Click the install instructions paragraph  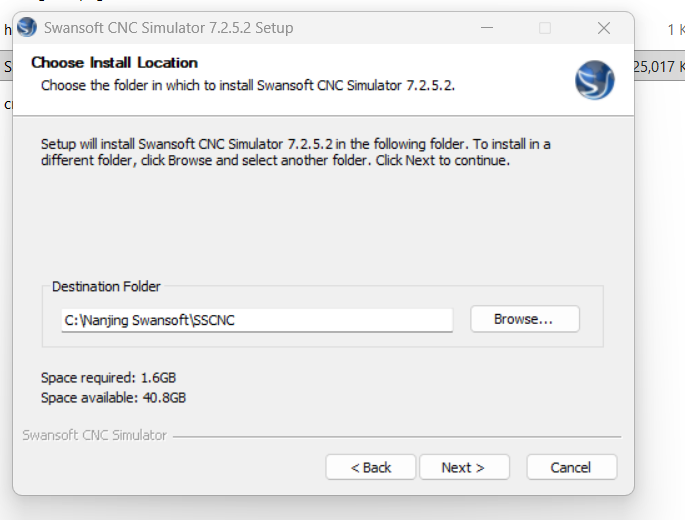tap(295, 152)
